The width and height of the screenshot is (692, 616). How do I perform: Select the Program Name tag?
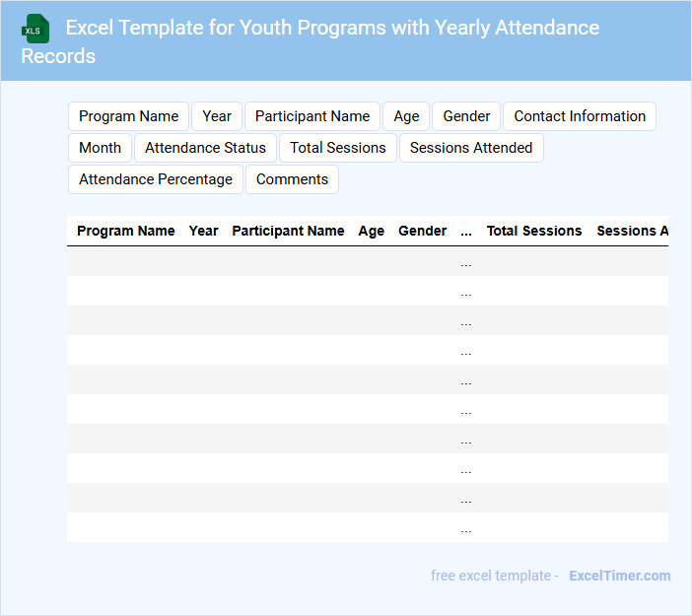128,116
